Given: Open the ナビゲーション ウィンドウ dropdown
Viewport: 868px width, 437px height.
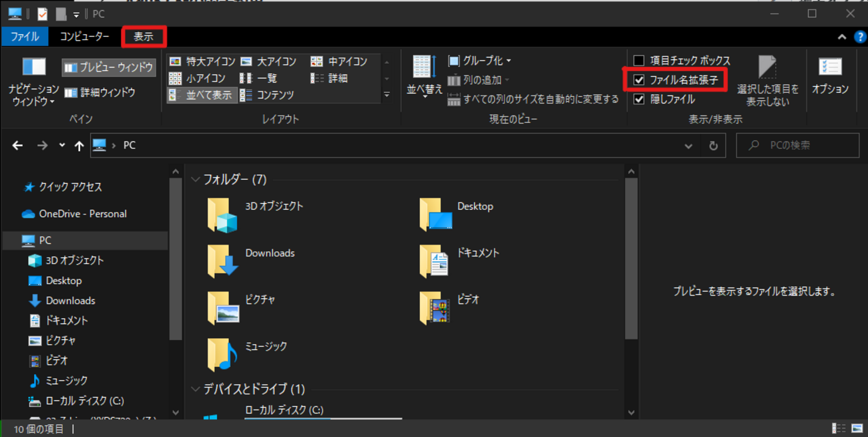Looking at the screenshot, I should 33,82.
